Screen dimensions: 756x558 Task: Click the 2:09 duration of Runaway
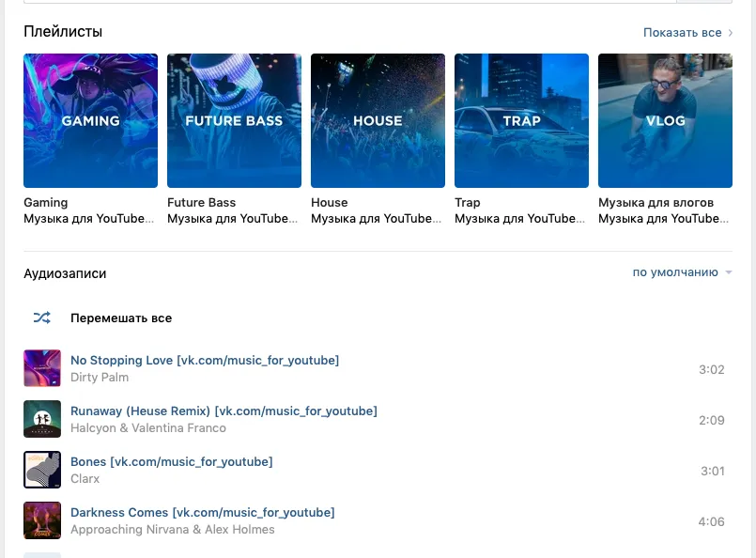[x=712, y=420]
